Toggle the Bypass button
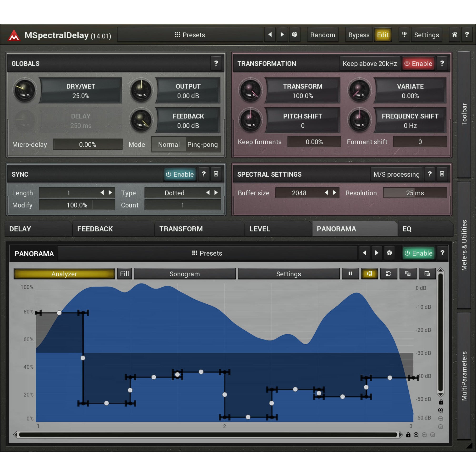This screenshot has height=476, width=476. (359, 35)
